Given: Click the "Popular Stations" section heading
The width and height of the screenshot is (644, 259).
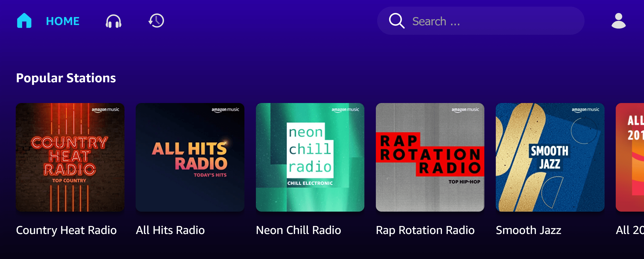Looking at the screenshot, I should (x=66, y=78).
